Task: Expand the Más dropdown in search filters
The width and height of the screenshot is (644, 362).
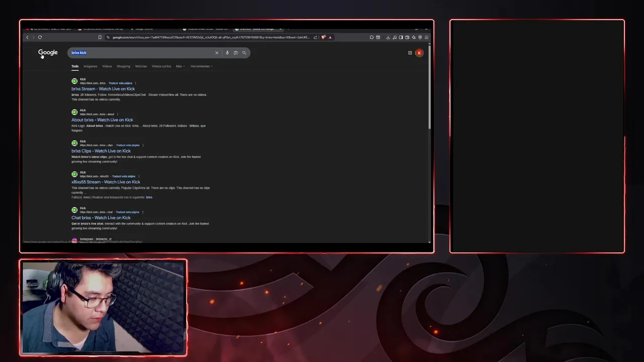Action: point(180,66)
